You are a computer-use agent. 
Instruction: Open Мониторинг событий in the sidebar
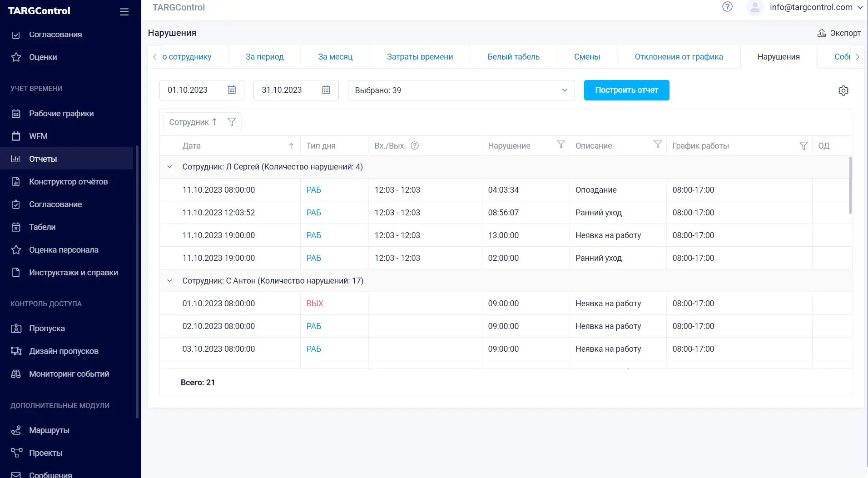pyautogui.click(x=69, y=374)
